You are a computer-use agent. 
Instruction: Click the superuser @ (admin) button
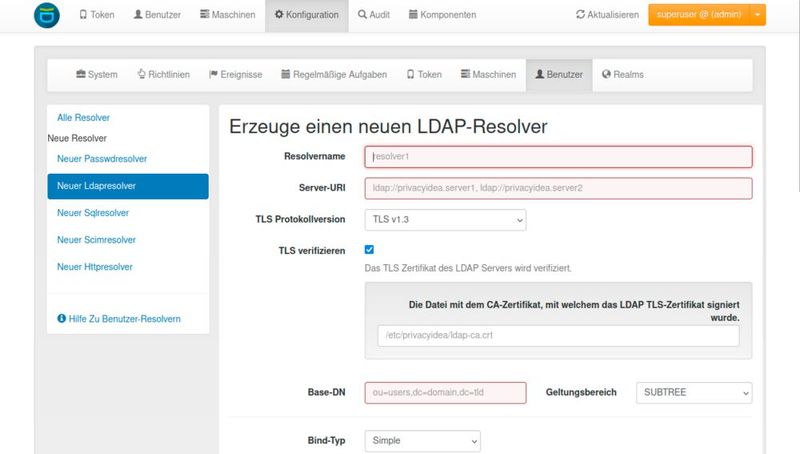pos(698,15)
